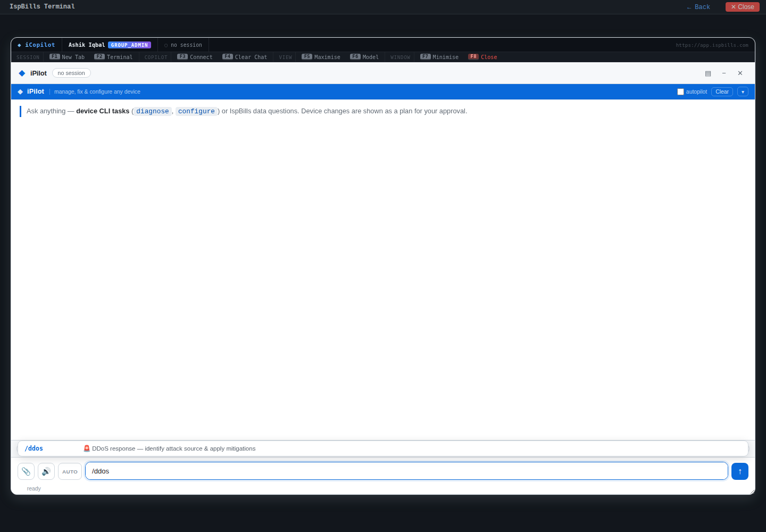The height and width of the screenshot is (532, 766).
Task: Enable the autopilot checkbox
Action: (x=680, y=92)
